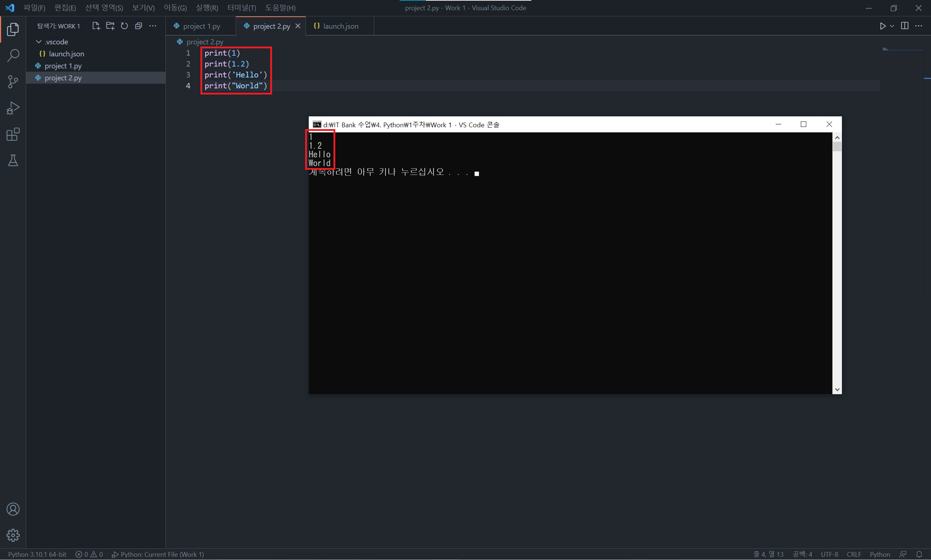Image resolution: width=931 pixels, height=560 pixels.
Task: Toggle the split editor layout
Action: click(x=904, y=26)
